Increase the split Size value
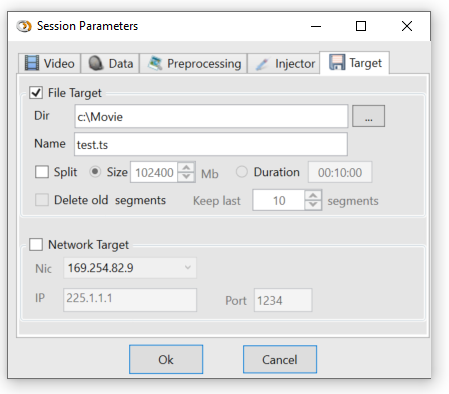This screenshot has width=449, height=394. point(186,167)
